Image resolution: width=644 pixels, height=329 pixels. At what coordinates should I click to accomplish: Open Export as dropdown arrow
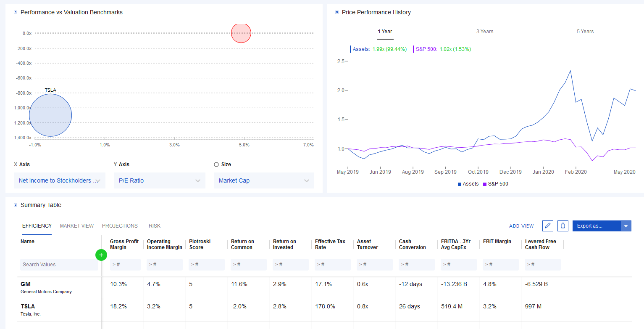[626, 226]
